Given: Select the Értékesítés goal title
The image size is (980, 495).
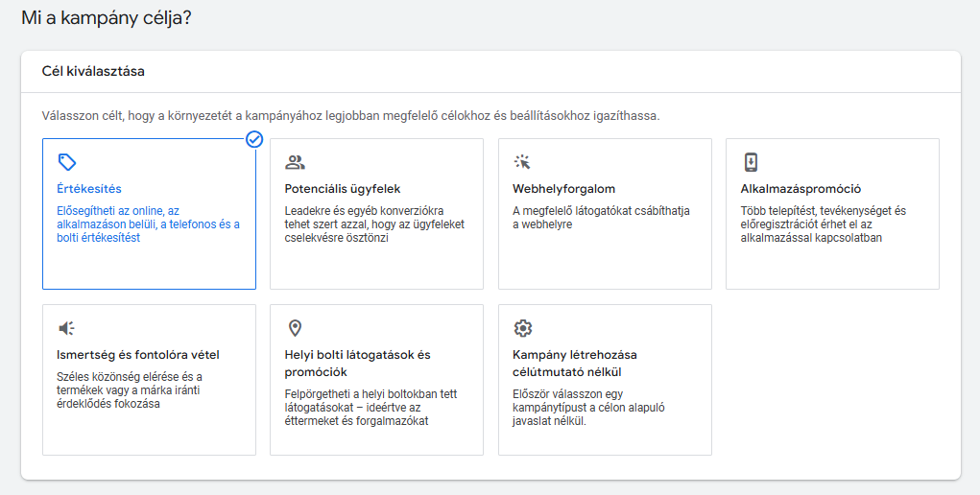Looking at the screenshot, I should (89, 189).
